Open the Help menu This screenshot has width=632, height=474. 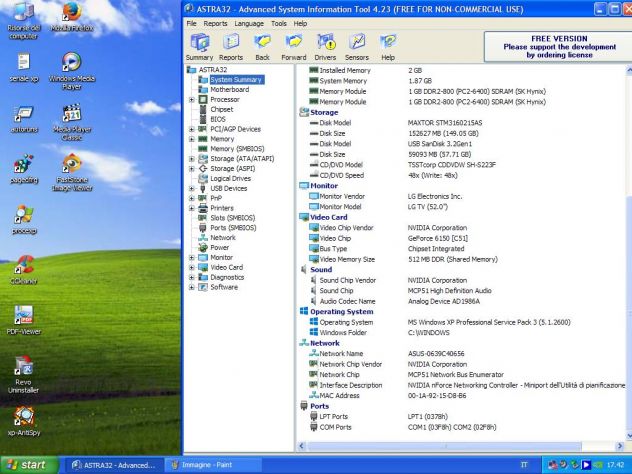300,24
